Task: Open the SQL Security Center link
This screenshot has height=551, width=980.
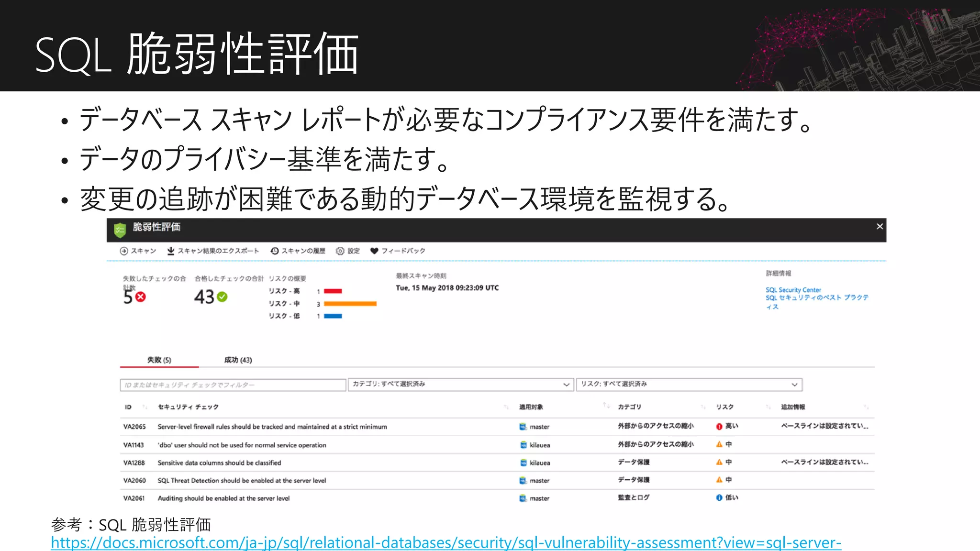Action: pos(793,290)
